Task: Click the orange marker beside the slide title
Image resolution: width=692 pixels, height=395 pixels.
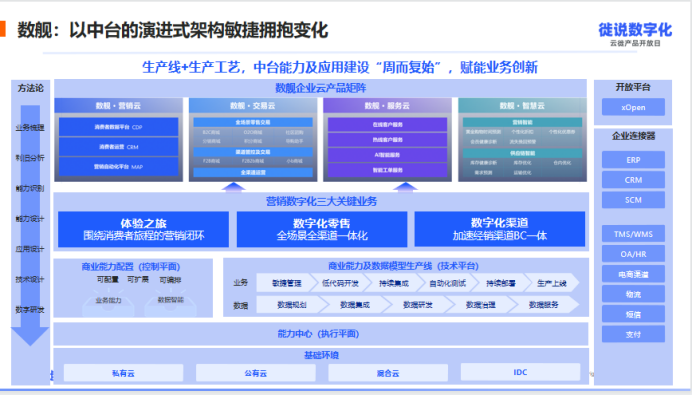Action: pyautogui.click(x=3, y=29)
